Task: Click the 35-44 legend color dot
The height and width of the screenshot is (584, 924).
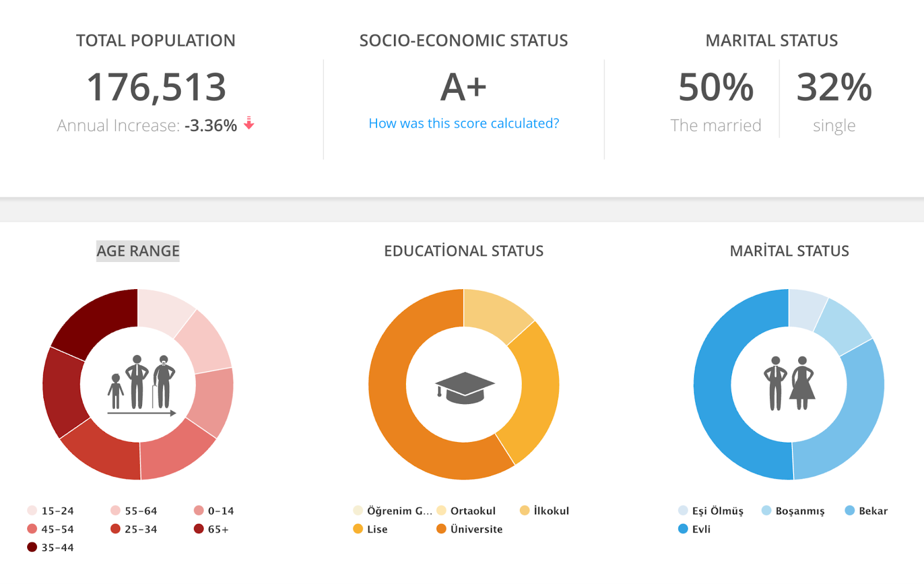Action: 32,547
